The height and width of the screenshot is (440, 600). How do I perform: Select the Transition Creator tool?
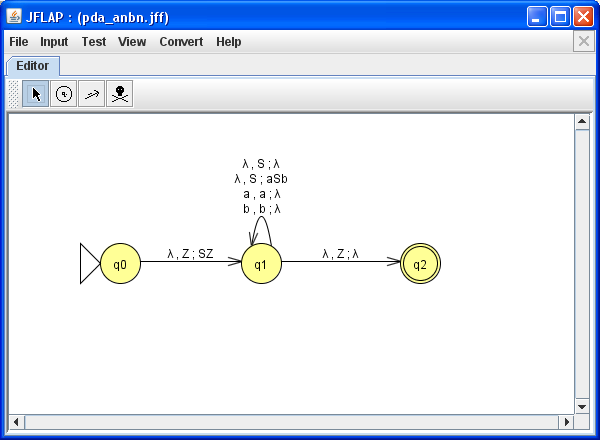(91, 94)
